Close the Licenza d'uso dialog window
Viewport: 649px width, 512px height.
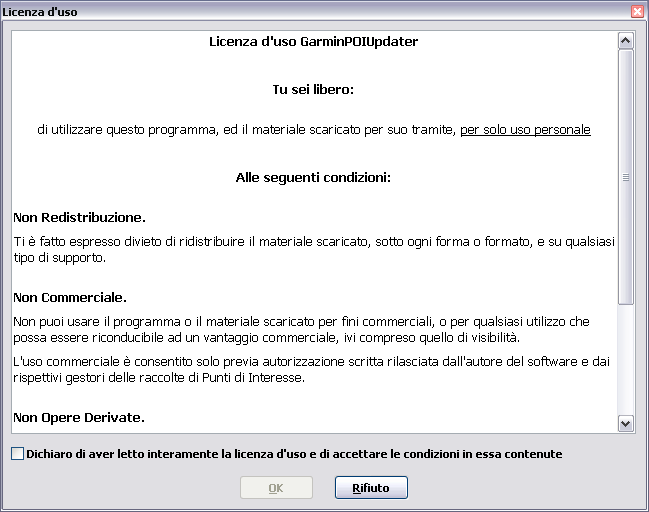tap(637, 11)
